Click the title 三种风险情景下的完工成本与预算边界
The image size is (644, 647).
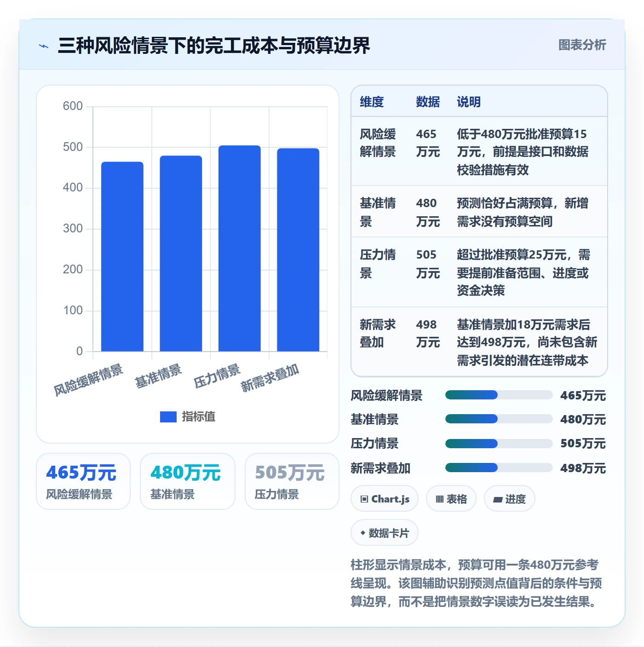click(214, 46)
